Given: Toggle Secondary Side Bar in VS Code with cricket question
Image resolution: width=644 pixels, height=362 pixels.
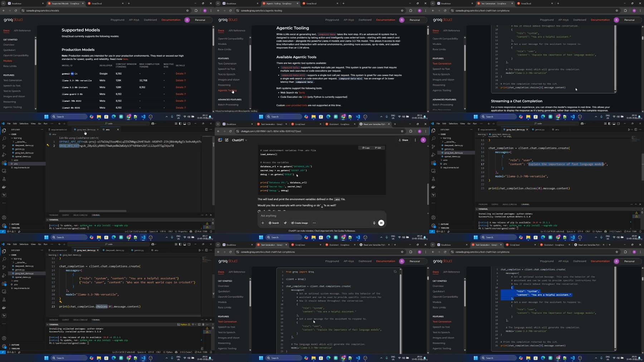Looking at the screenshot, I should tap(189, 244).
